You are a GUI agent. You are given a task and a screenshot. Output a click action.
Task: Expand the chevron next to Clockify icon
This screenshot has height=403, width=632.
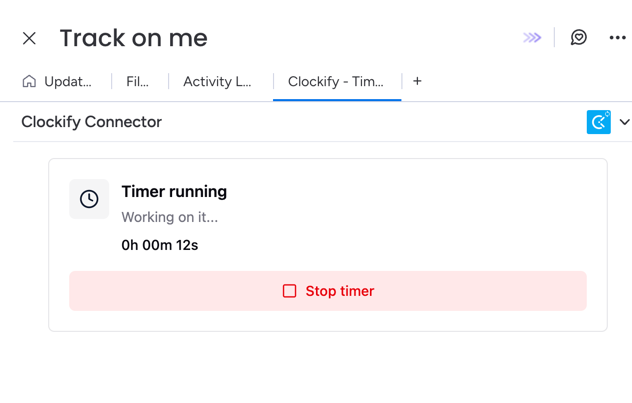click(624, 122)
